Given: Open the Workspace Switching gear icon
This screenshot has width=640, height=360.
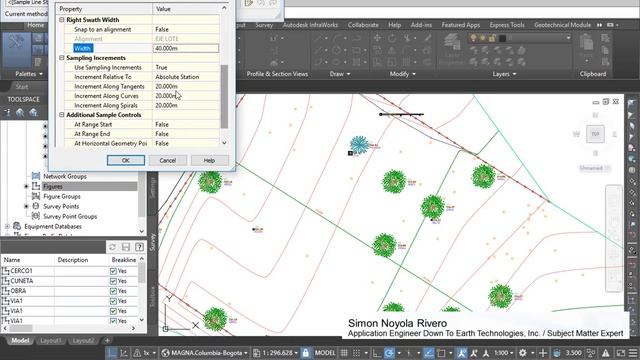Looking at the screenshot, I should coord(522,353).
